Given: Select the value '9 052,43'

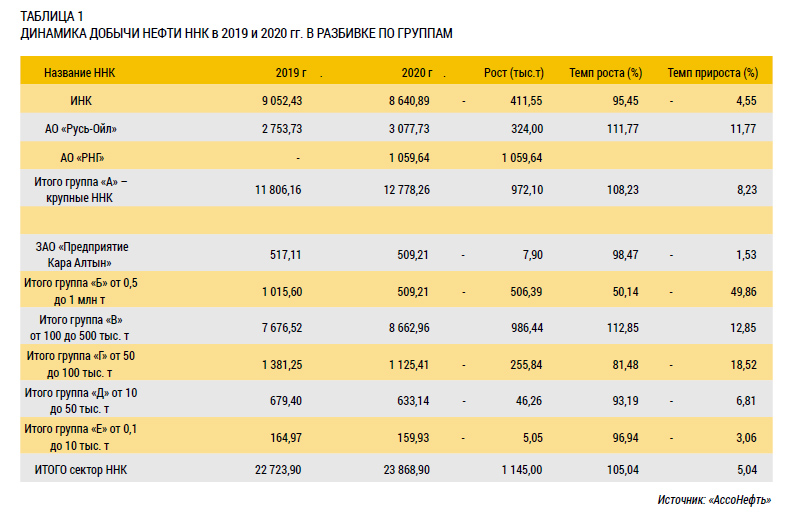Looking at the screenshot, I should 282,101.
